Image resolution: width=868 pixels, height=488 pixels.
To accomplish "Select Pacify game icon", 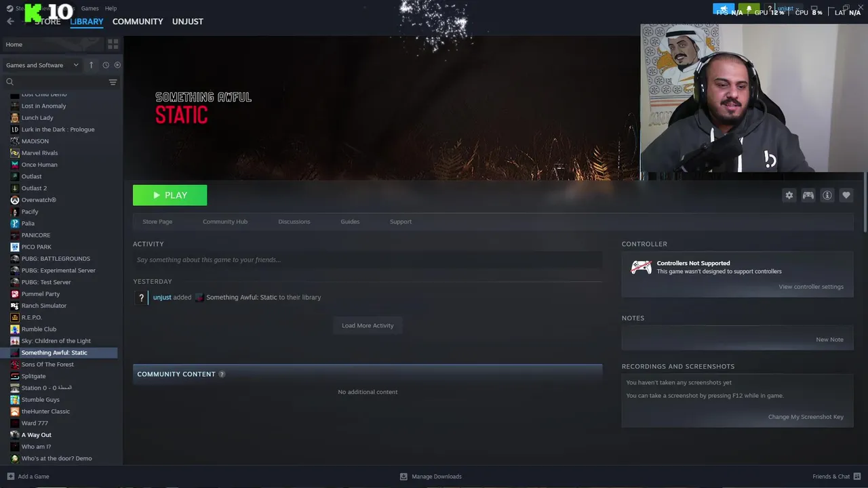I will (15, 211).
